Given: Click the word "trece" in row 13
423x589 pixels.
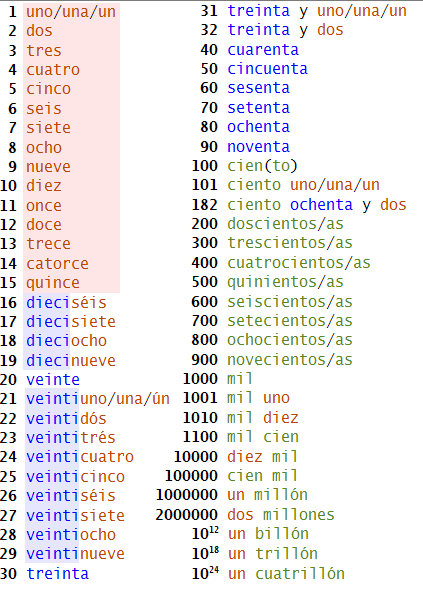Looking at the screenshot, I should pyautogui.click(x=48, y=244).
